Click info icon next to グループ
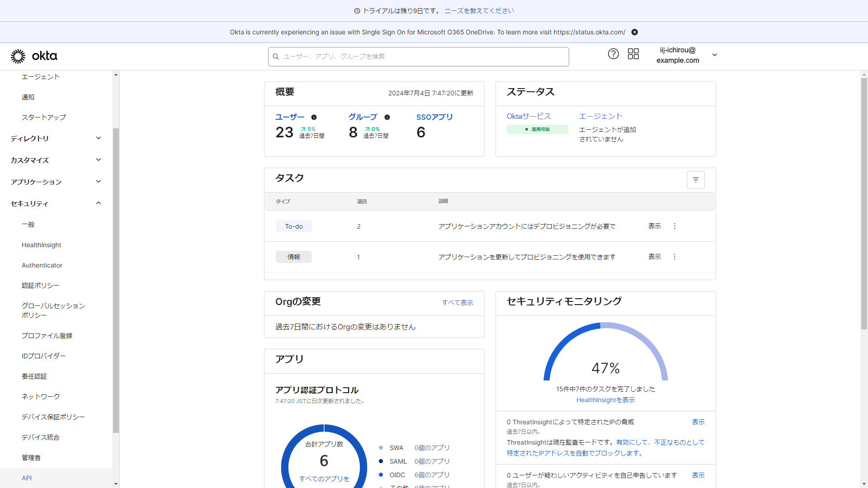 coord(387,117)
